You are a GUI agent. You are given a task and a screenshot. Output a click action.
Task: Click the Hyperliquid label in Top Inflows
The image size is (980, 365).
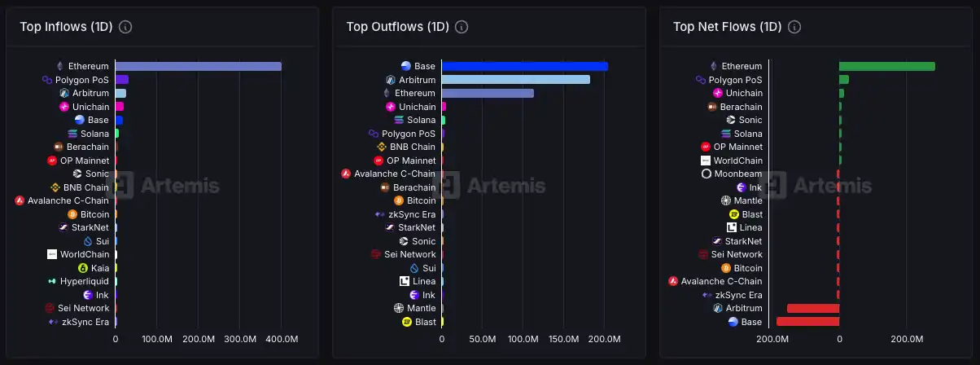[x=84, y=281]
